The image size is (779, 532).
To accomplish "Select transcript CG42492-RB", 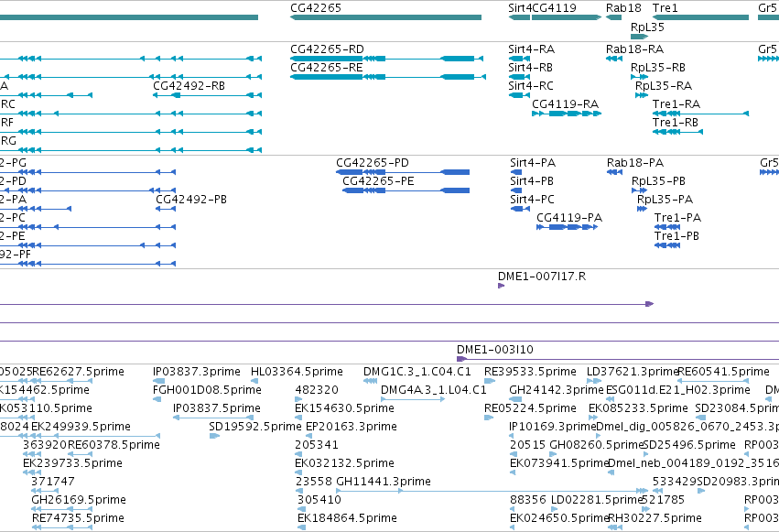I will (x=189, y=86).
